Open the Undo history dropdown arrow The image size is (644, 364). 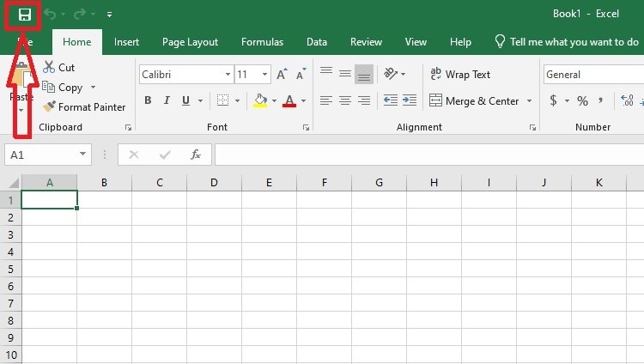tap(63, 15)
